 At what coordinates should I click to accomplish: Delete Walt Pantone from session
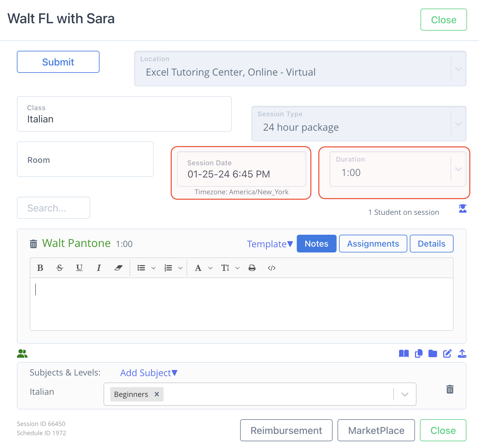point(33,244)
